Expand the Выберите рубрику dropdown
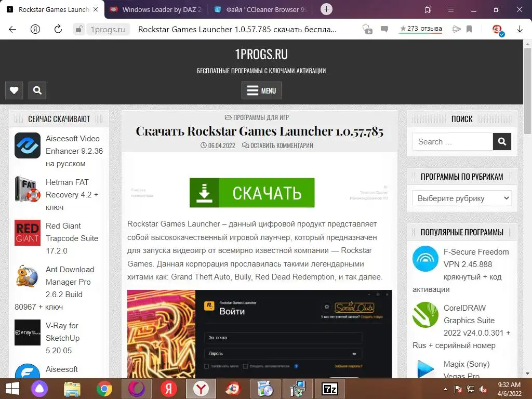Screen dimensions: 532x399 [462, 198]
